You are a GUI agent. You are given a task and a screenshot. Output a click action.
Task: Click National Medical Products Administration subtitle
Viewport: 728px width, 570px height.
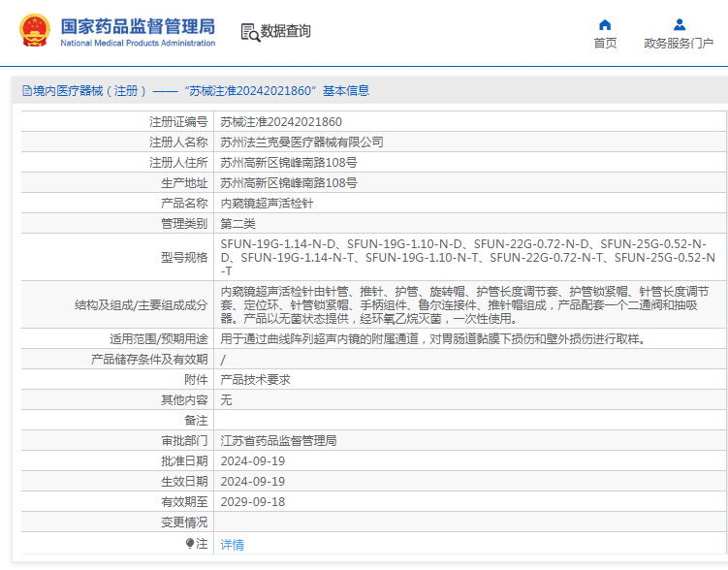click(138, 44)
